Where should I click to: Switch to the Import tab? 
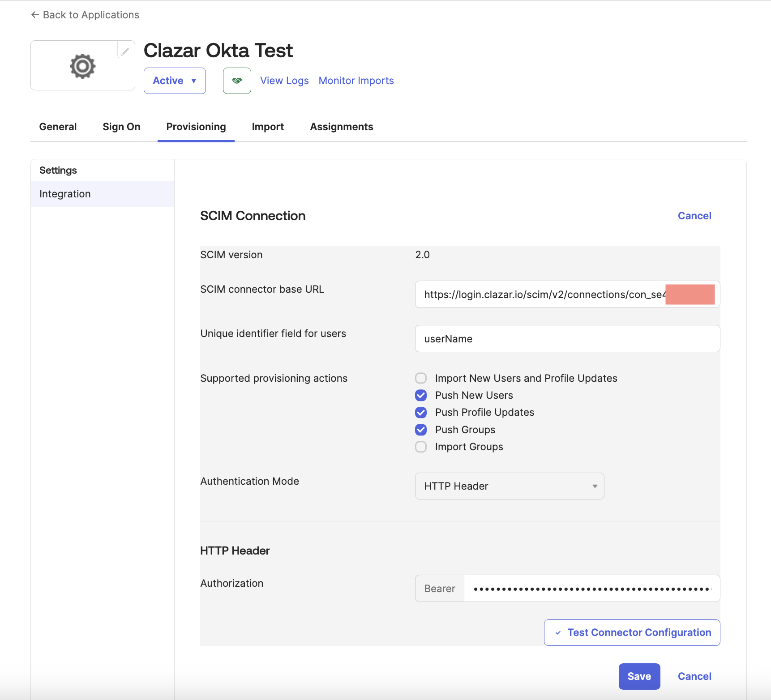[x=268, y=127]
